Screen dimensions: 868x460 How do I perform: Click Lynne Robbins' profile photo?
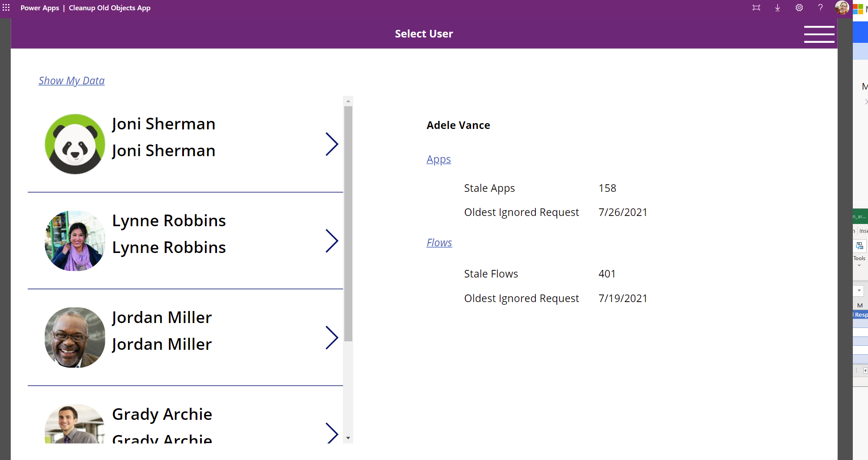coord(74,241)
